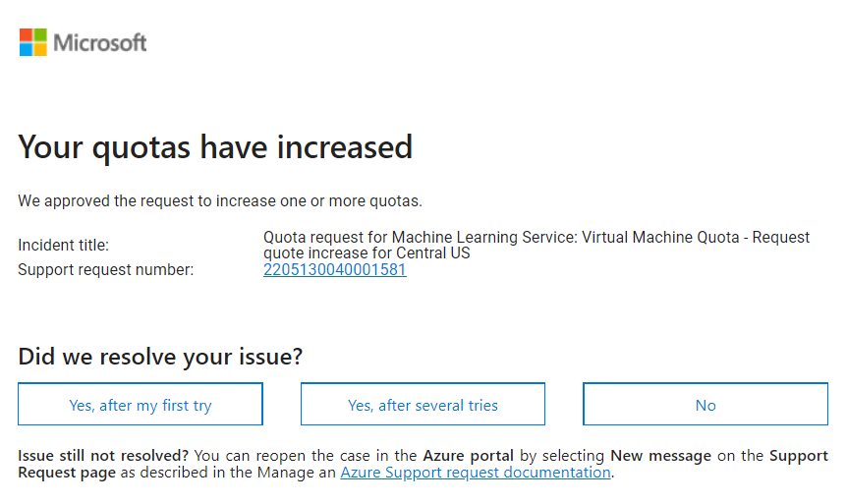Click the "We approved the request" sentence
Image resolution: width=847 pixels, height=504 pixels.
[220, 201]
